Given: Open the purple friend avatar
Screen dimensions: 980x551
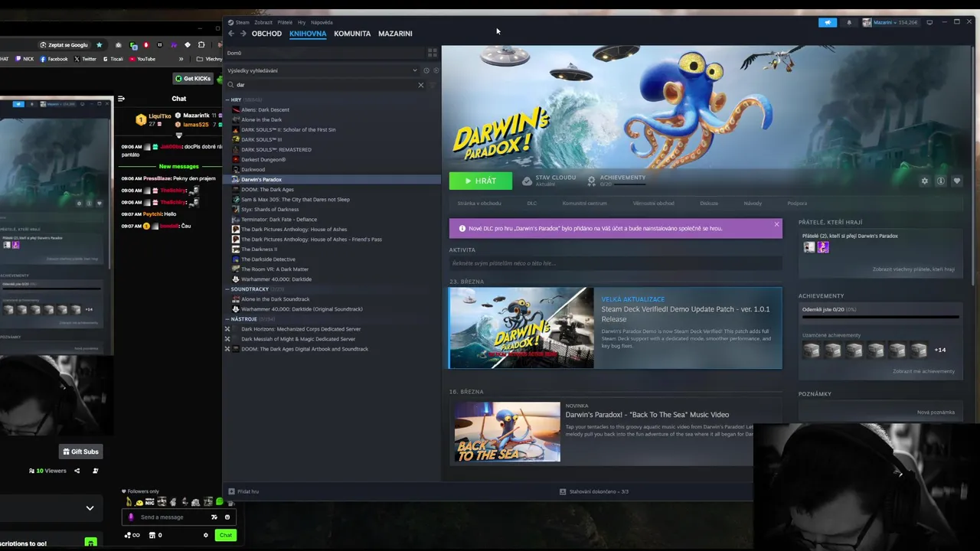Looking at the screenshot, I should (823, 247).
